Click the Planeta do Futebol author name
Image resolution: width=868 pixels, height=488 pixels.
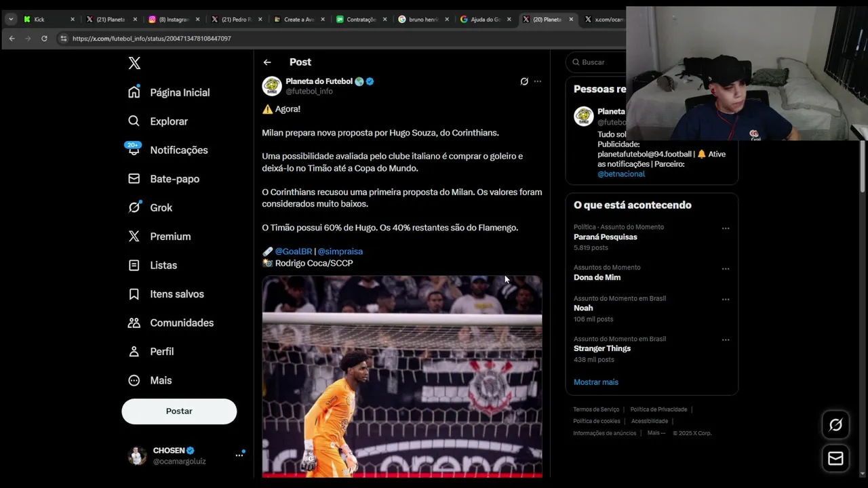point(319,81)
